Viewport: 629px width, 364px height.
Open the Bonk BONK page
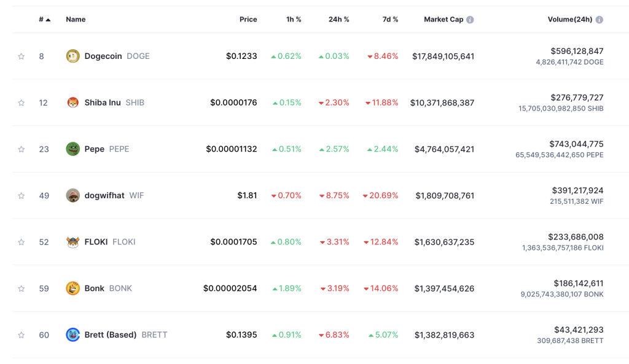108,288
